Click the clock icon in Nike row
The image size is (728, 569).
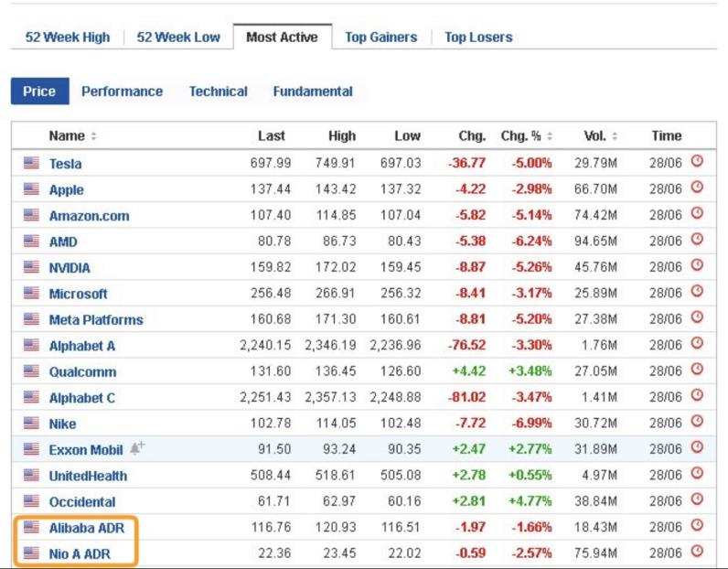pos(697,422)
